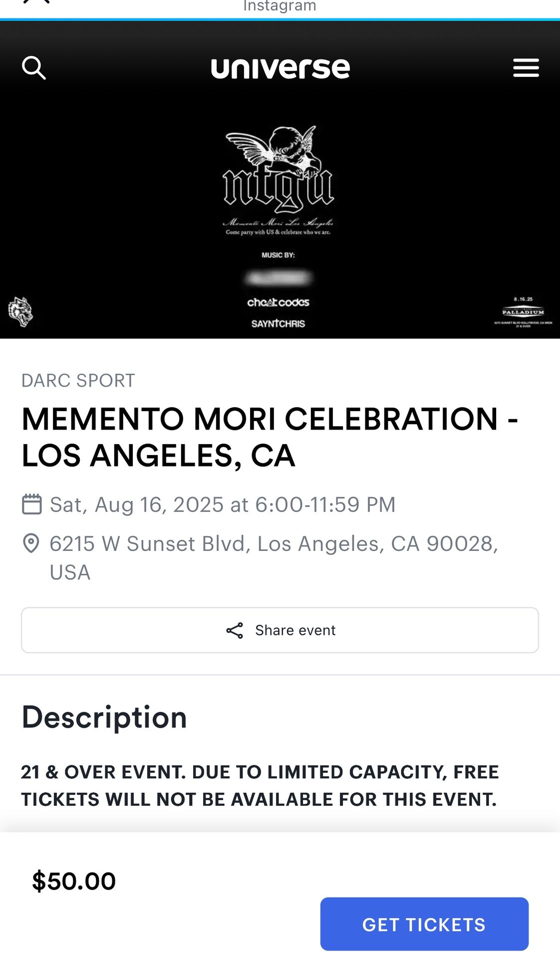Open the DARC SPORT organizer link
Viewport: 560px width, 959px height.
(x=78, y=381)
